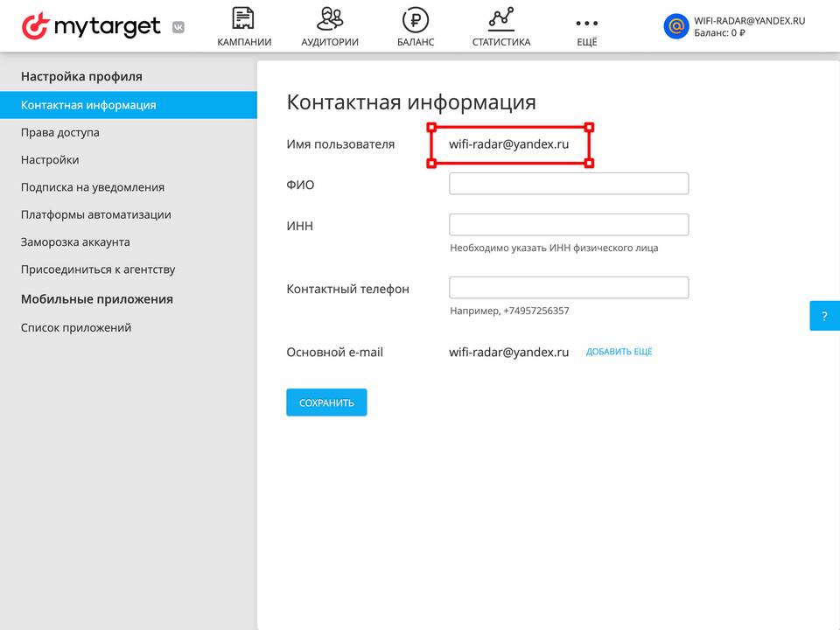Open Подписка на уведомления
The height and width of the screenshot is (630, 840).
93,187
